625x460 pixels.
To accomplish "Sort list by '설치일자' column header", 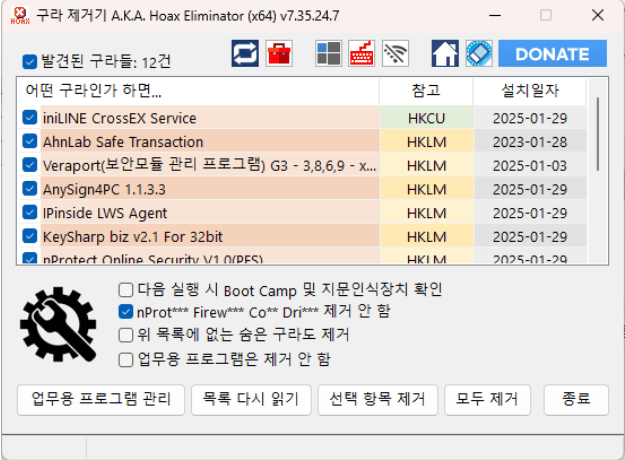I will [530, 91].
